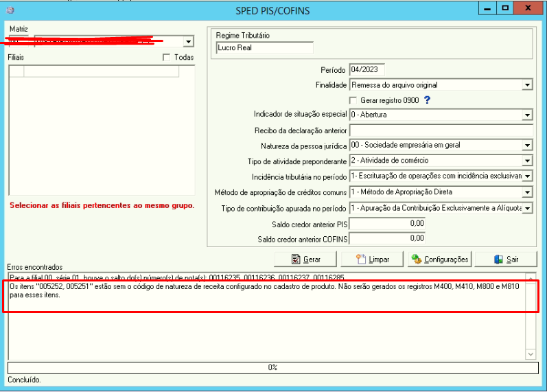Click the Sair exit button

[506, 260]
